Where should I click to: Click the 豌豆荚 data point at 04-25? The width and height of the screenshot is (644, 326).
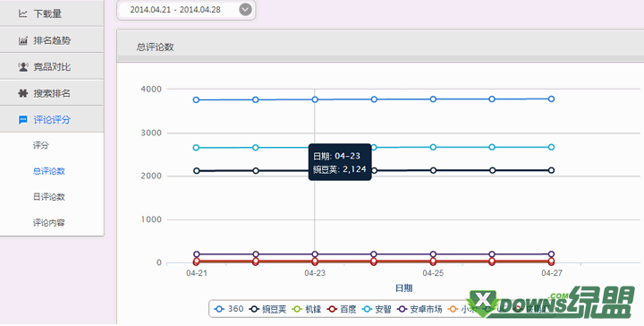click(x=433, y=170)
